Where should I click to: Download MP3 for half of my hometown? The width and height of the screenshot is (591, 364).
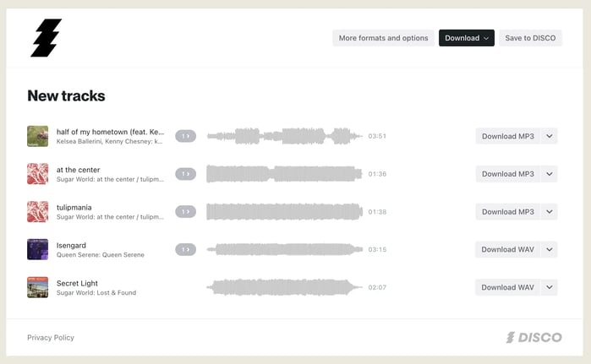tap(507, 136)
